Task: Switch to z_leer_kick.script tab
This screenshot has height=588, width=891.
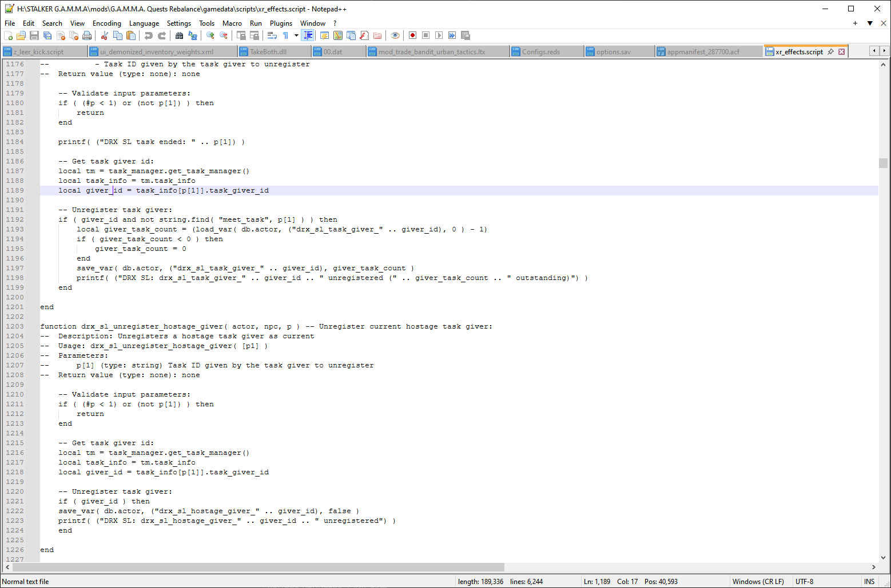Action: click(45, 51)
